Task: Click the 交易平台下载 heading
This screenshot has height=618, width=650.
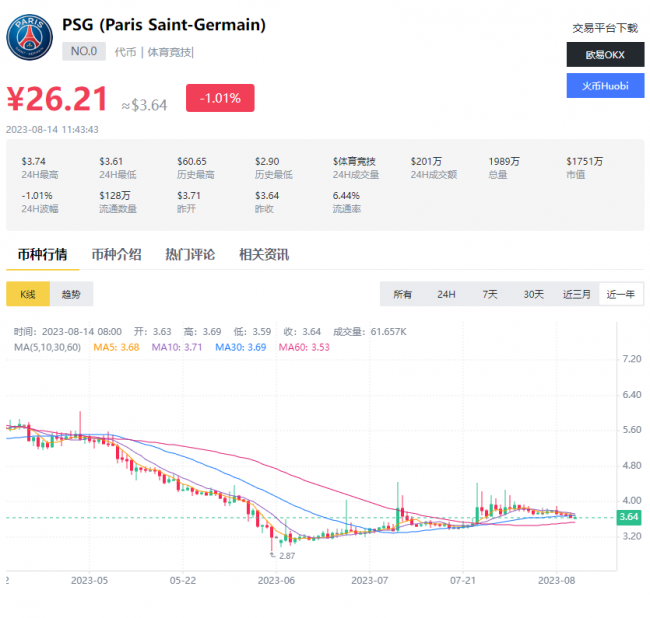Action: pos(605,28)
